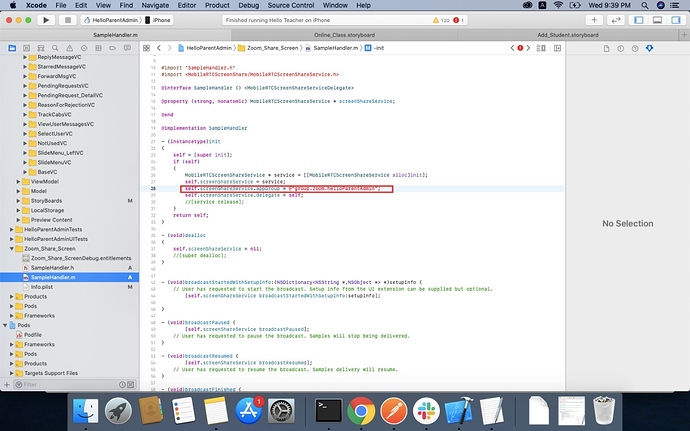This screenshot has height=431, width=690.
Task: Switch to the Add_Student.storyboard tab
Action: click(567, 34)
